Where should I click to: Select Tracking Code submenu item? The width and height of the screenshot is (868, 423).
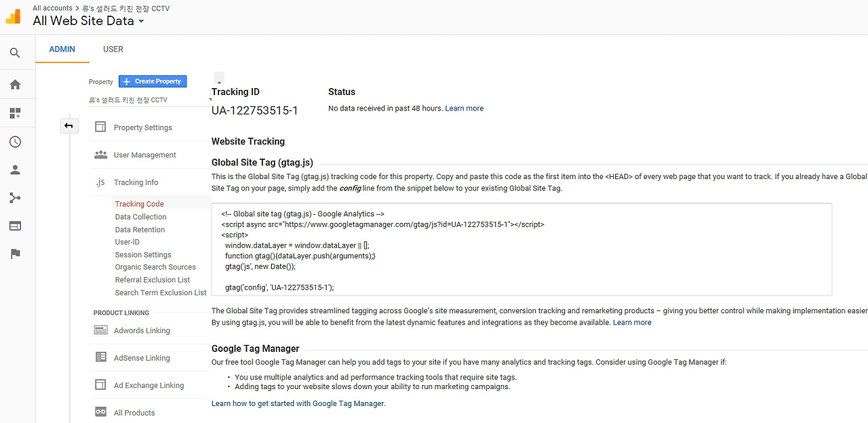(140, 204)
